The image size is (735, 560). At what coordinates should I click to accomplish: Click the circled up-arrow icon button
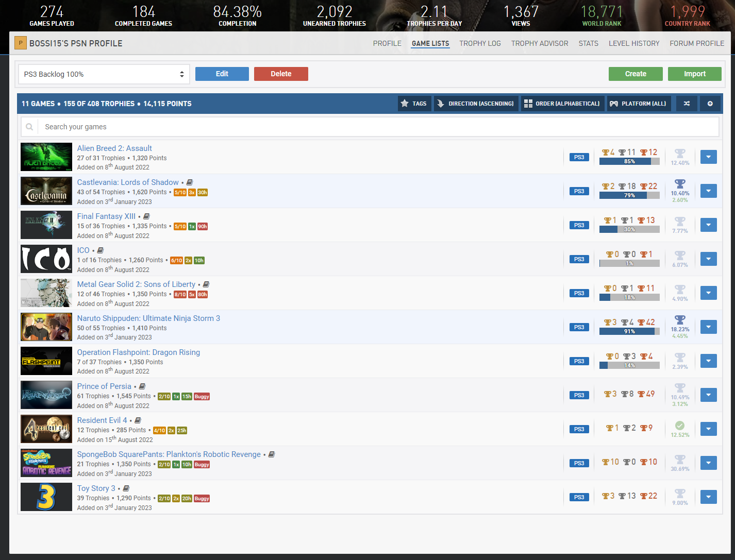[x=710, y=104]
